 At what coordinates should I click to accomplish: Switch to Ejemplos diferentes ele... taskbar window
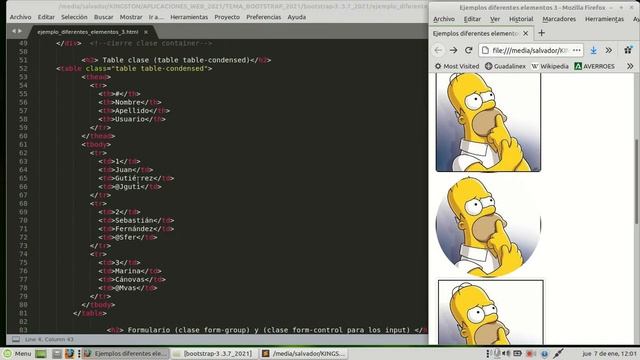pos(125,353)
